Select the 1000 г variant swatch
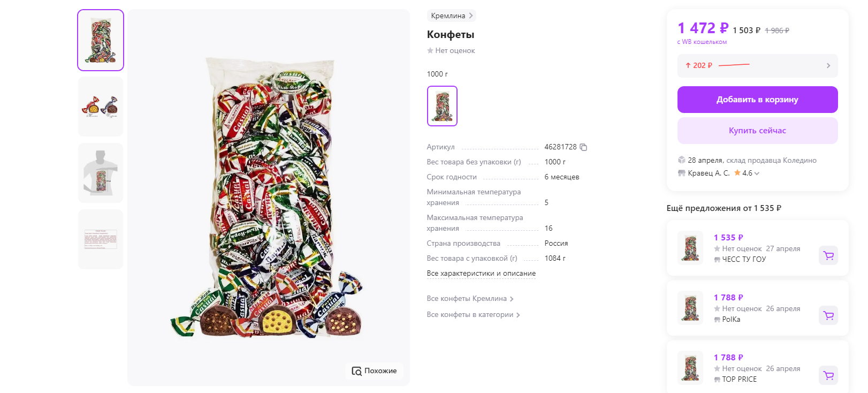 [x=442, y=106]
